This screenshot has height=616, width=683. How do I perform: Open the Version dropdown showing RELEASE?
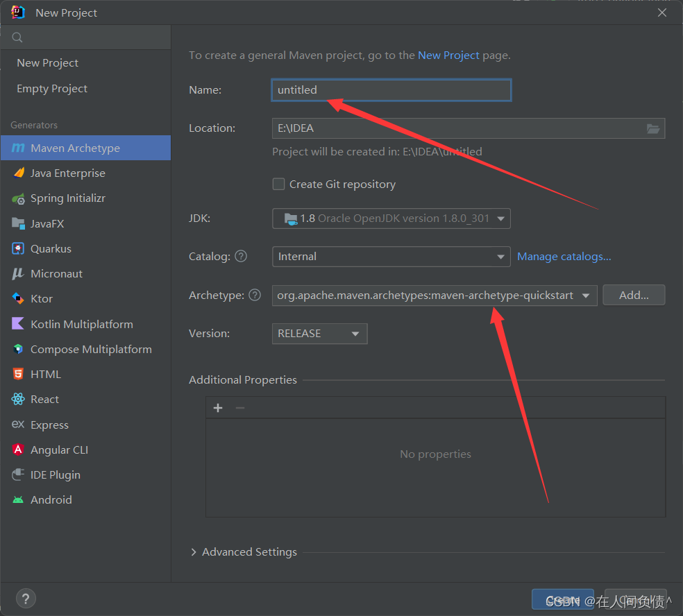(x=320, y=334)
